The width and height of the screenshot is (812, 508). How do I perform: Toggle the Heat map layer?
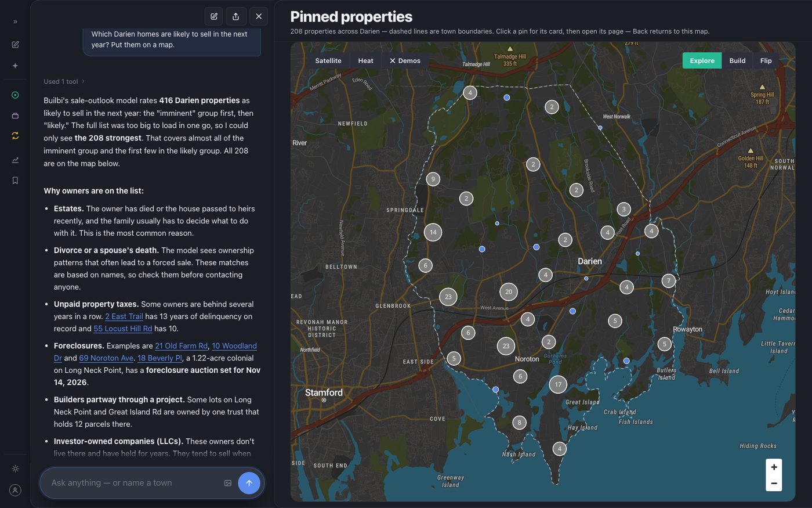366,61
